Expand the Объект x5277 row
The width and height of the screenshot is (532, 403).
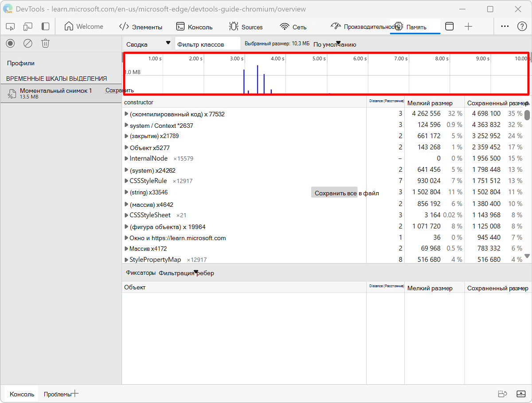pos(126,147)
